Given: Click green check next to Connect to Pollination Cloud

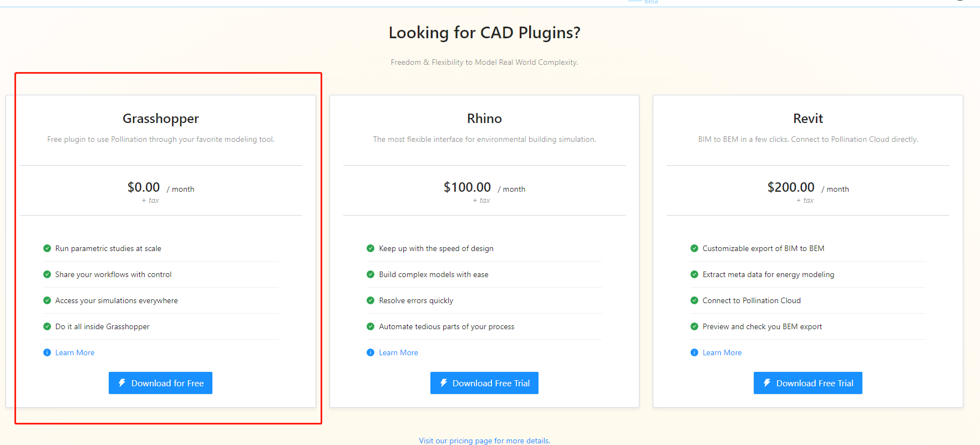Looking at the screenshot, I should pos(694,300).
